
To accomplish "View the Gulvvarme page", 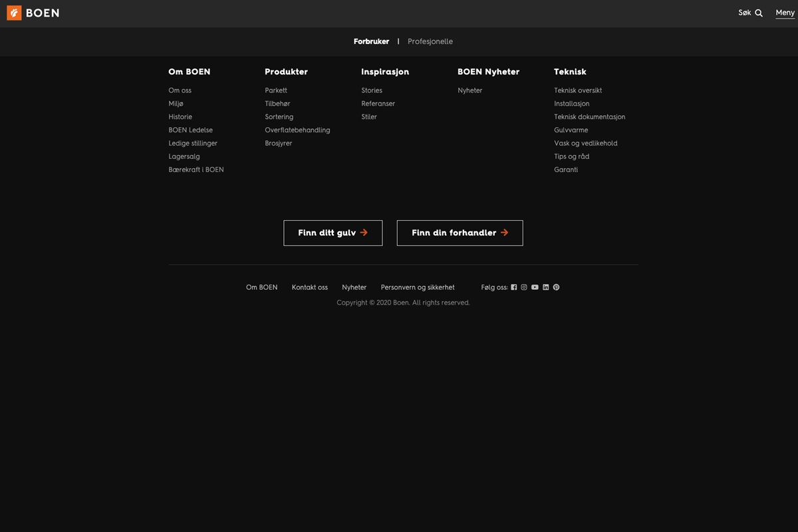I will [x=571, y=130].
